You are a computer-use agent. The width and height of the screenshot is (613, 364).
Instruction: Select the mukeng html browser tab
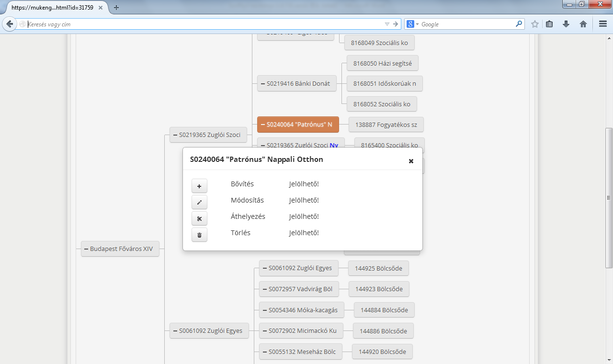[54, 8]
